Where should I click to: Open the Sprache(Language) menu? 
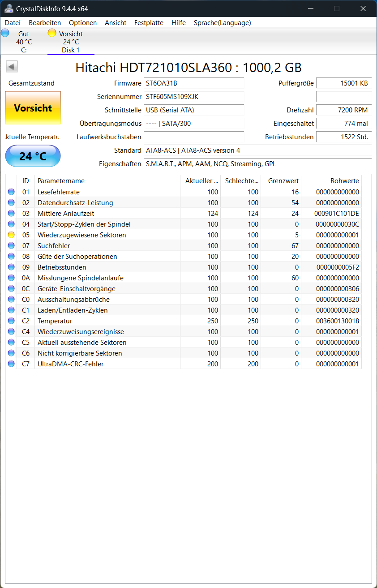[223, 22]
